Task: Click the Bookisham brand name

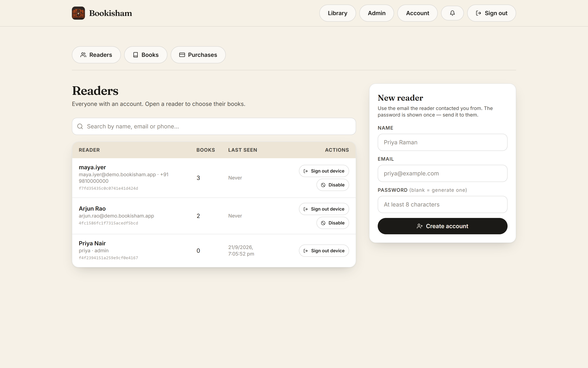Action: point(110,13)
